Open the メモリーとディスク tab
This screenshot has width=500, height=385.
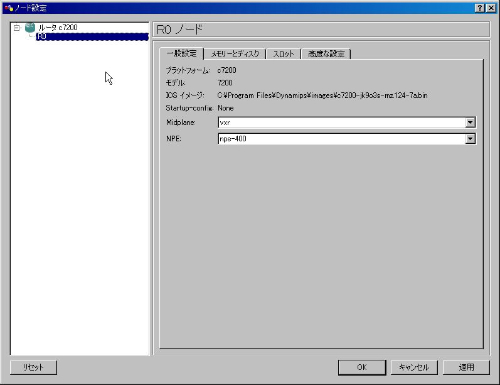point(235,54)
